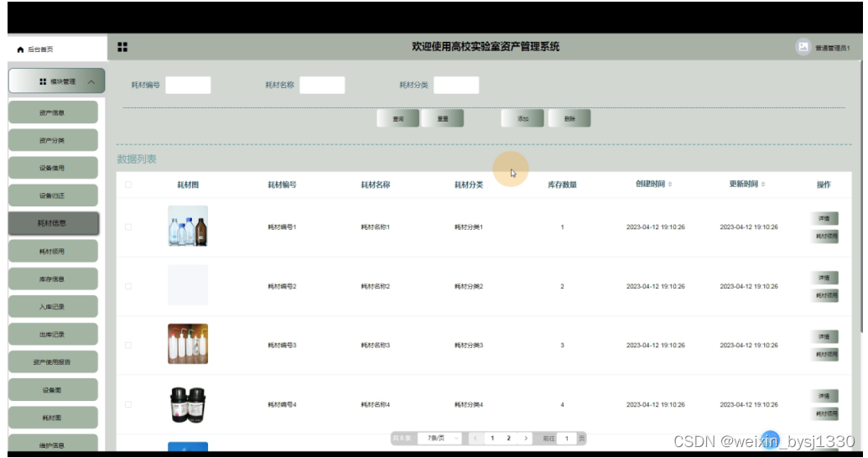Open 入库记录 in the sidebar
Viewport: 868px width, 458px height.
click(53, 307)
